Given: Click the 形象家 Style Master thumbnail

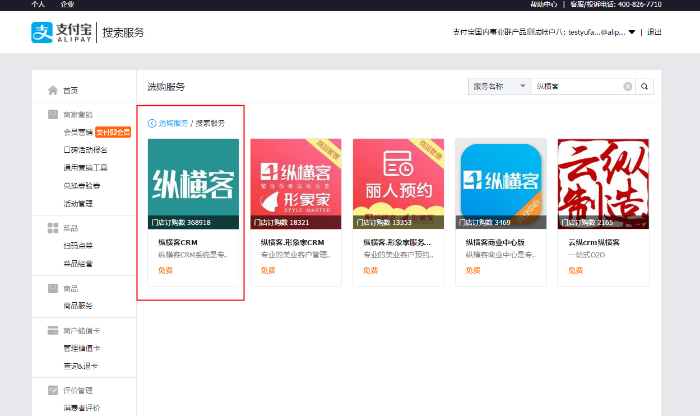Looking at the screenshot, I should pyautogui.click(x=296, y=184).
